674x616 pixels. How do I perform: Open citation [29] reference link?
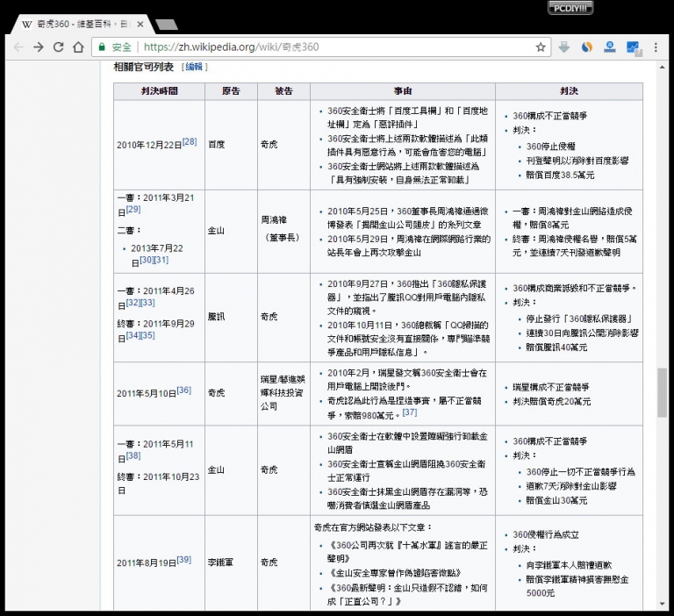133,210
